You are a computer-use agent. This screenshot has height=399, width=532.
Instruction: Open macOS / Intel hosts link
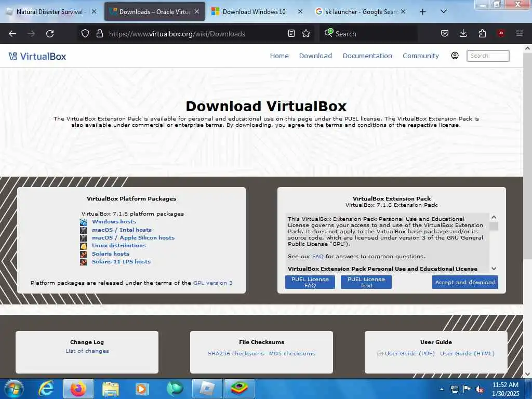122,230
